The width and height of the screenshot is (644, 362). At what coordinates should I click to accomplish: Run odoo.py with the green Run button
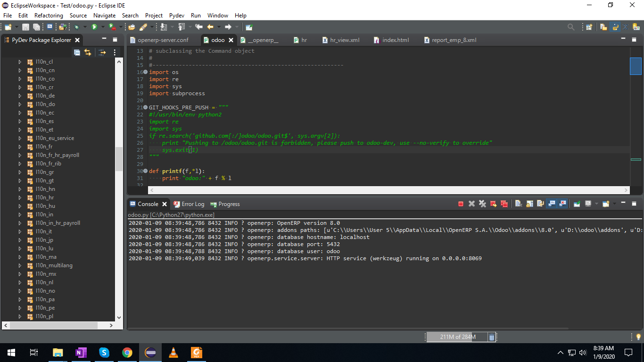(94, 27)
